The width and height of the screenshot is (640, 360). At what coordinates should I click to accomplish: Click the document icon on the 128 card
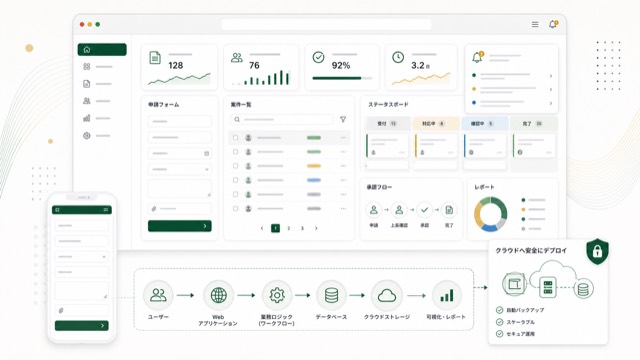pyautogui.click(x=155, y=58)
